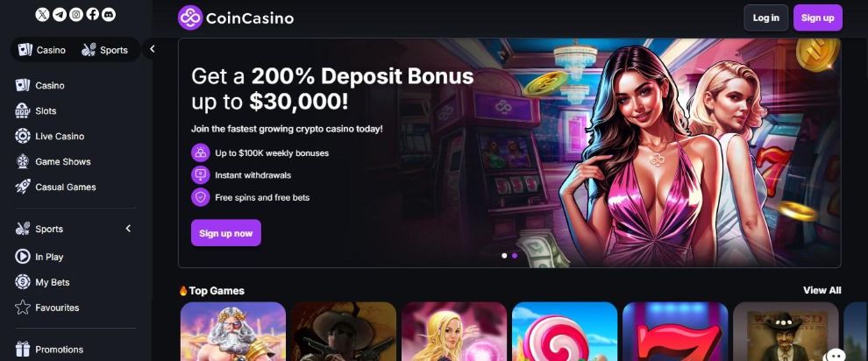The height and width of the screenshot is (361, 868).
Task: Click the Log in button
Action: 765,18
